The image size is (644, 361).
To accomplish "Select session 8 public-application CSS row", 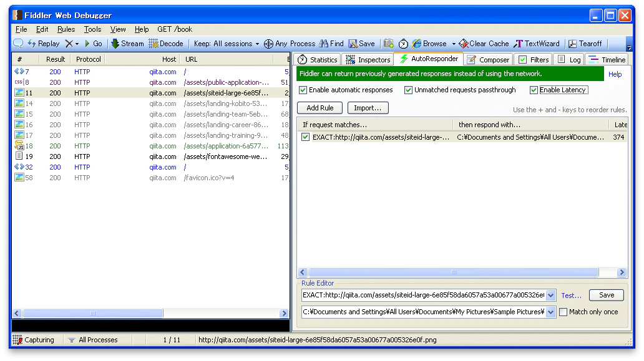I will click(151, 82).
